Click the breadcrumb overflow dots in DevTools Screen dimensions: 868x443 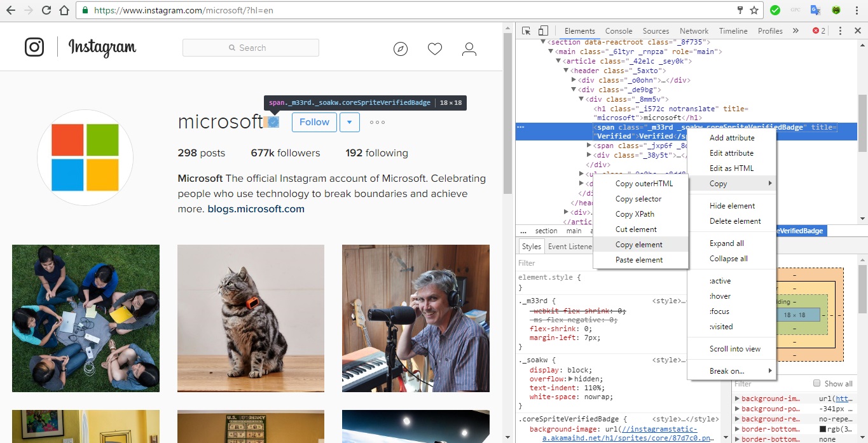(x=523, y=231)
